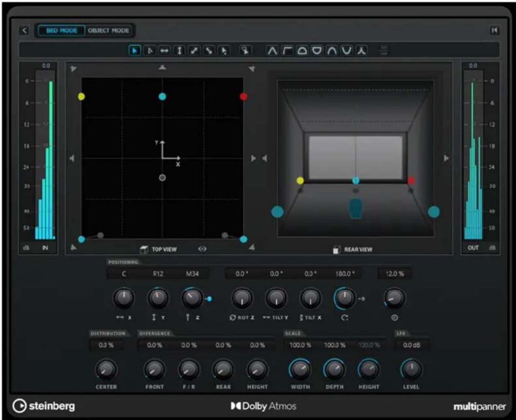Select cyan rear-left surround dot in top view
This screenshot has width=516, height=420.
click(82, 239)
